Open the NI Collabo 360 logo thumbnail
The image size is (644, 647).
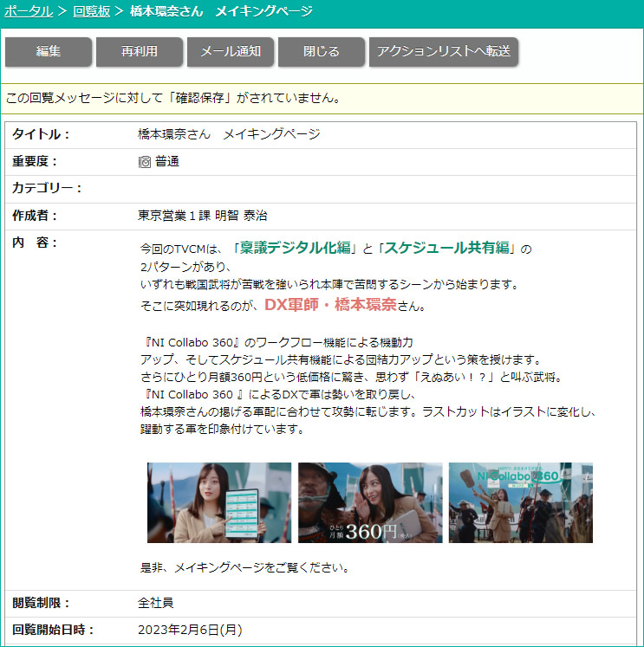click(521, 502)
